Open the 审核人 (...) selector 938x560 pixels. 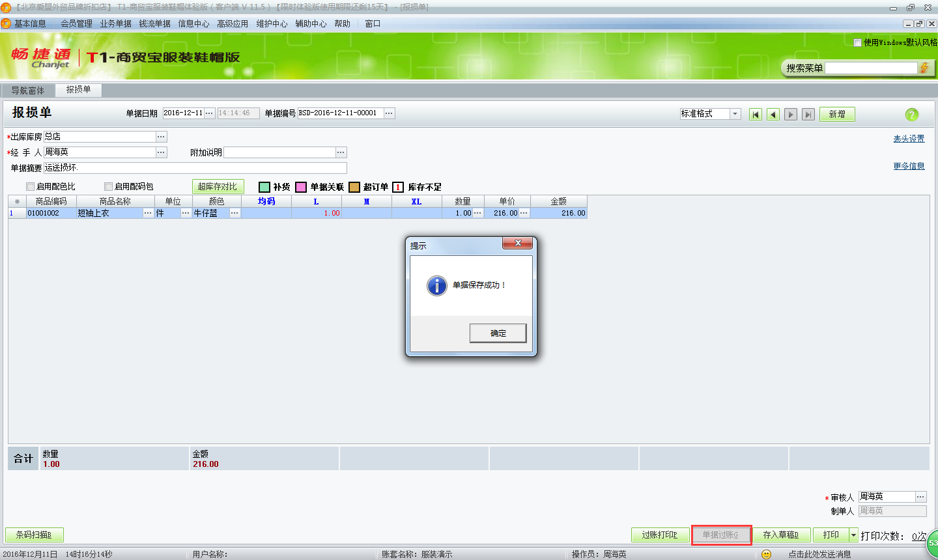click(920, 496)
